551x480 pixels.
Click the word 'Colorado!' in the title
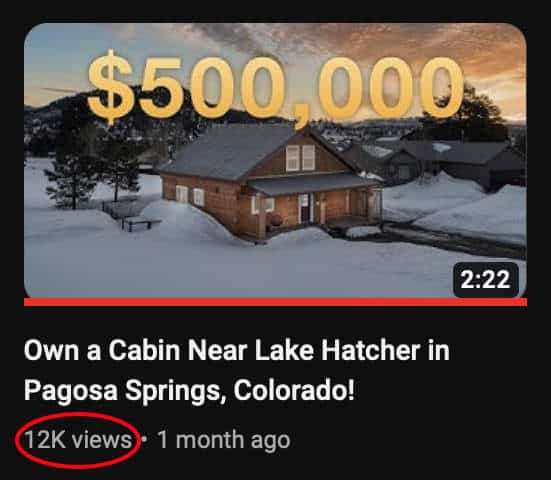(294, 390)
